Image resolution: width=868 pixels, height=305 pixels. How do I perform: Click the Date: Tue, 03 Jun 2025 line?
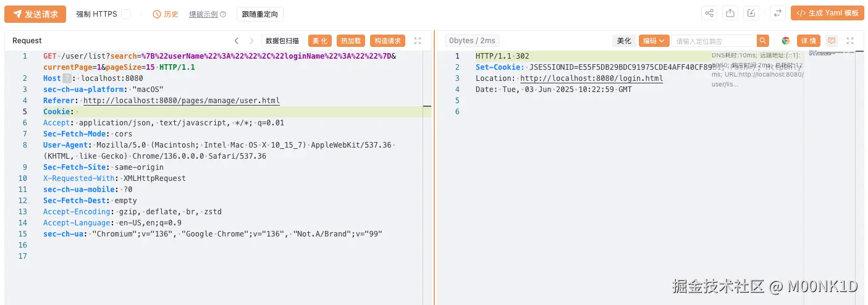pos(554,90)
